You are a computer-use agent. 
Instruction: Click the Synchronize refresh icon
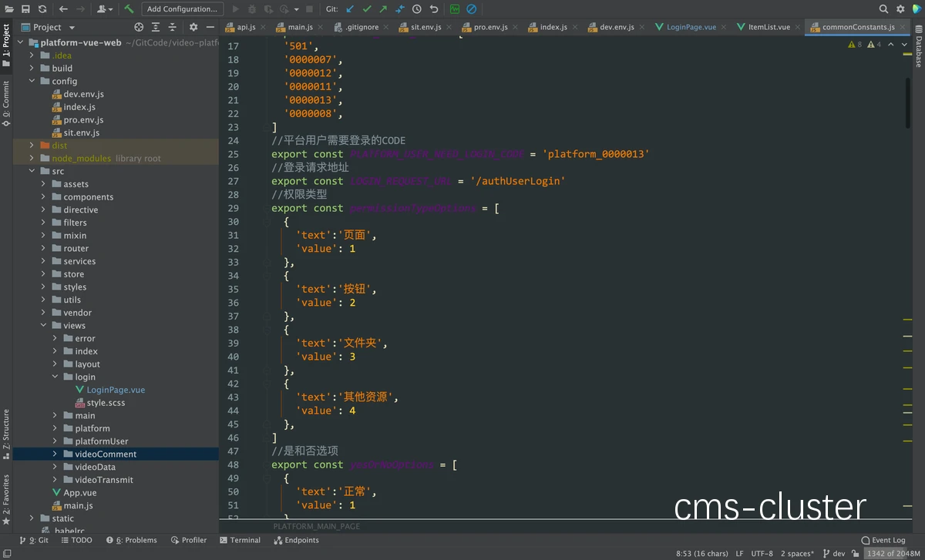pyautogui.click(x=42, y=9)
